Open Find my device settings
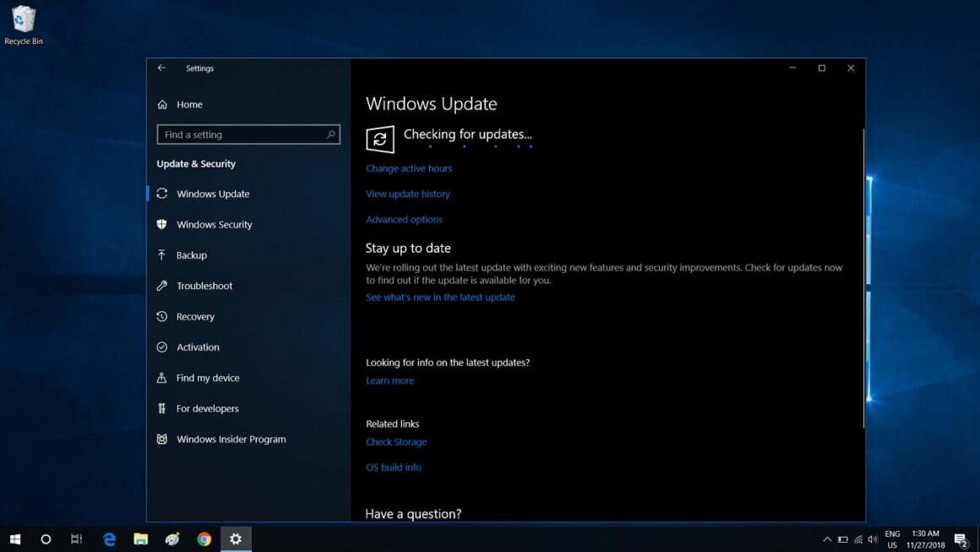Image resolution: width=980 pixels, height=552 pixels. [207, 378]
